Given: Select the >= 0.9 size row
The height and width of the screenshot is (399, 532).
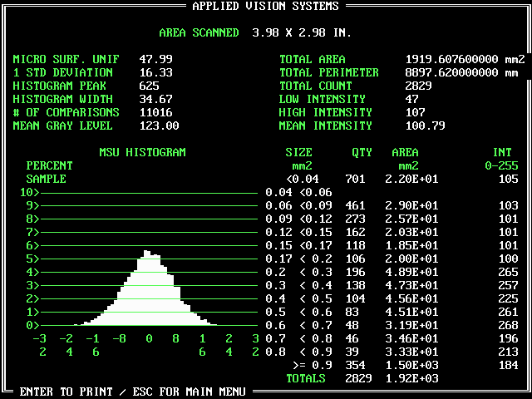Looking at the screenshot, I should coord(313,365).
